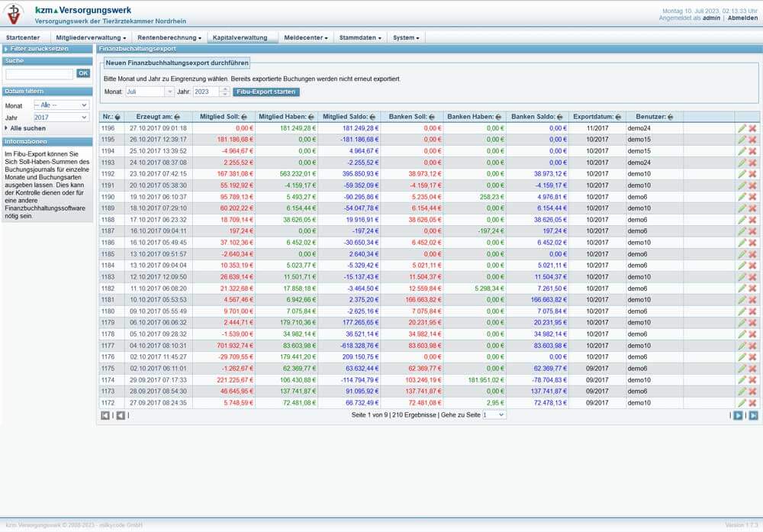This screenshot has height=532, width=763.
Task: Open Stammdaten menu
Action: coord(360,37)
